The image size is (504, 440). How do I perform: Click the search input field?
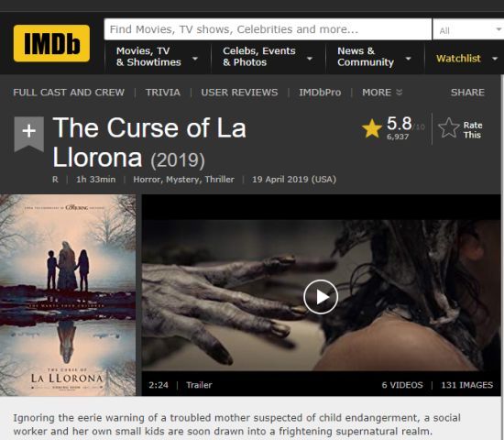click(268, 29)
